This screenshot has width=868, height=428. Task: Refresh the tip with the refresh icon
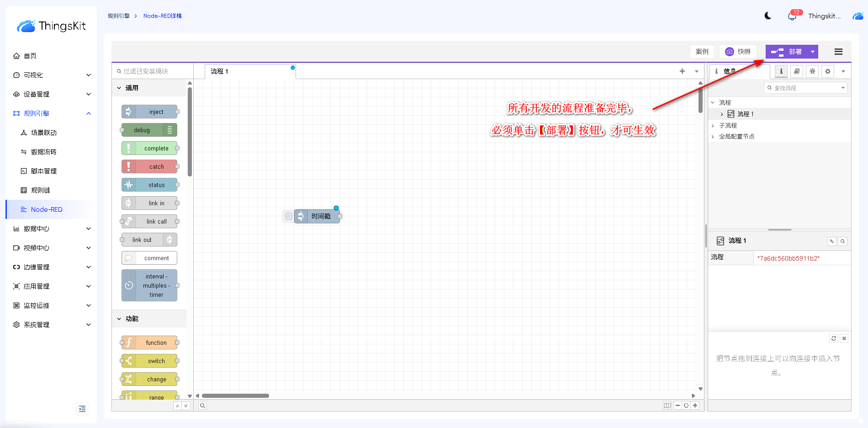click(x=834, y=338)
